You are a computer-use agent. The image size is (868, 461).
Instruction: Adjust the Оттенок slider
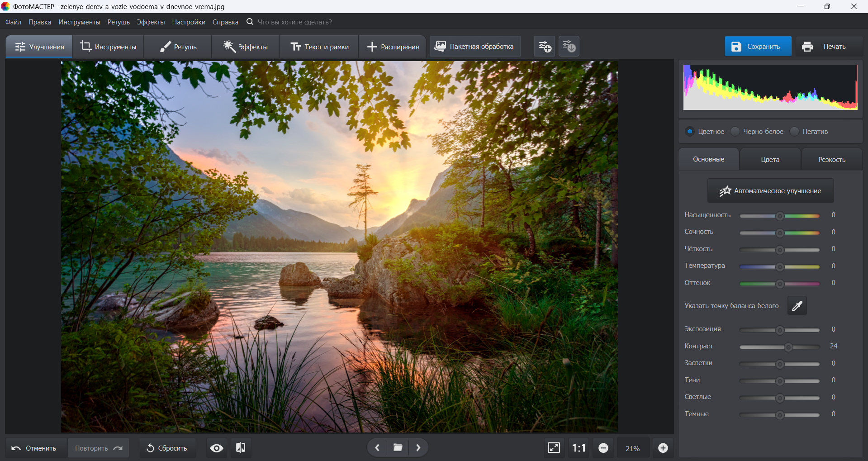click(779, 284)
